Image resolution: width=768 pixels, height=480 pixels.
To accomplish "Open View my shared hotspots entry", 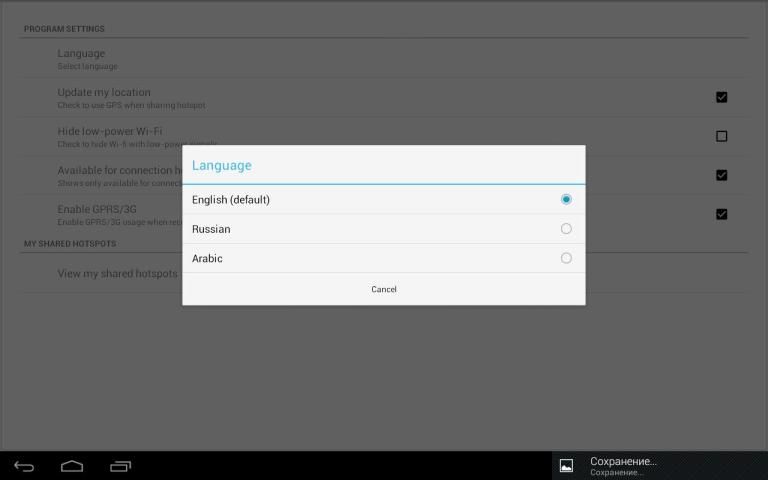I will click(117, 273).
